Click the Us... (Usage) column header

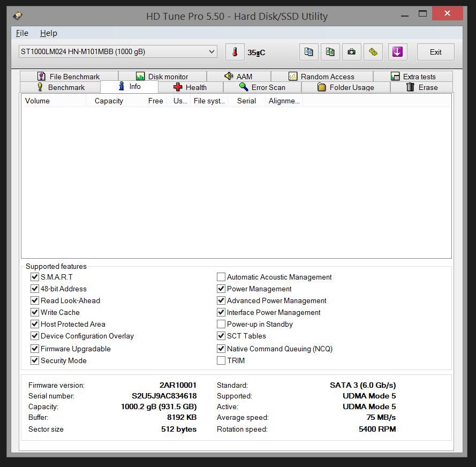click(x=178, y=101)
